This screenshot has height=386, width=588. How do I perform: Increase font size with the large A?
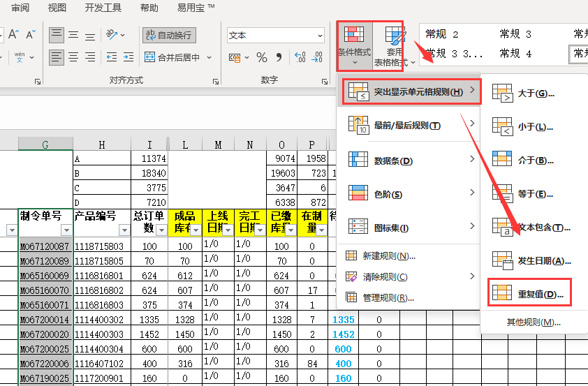coord(13,34)
